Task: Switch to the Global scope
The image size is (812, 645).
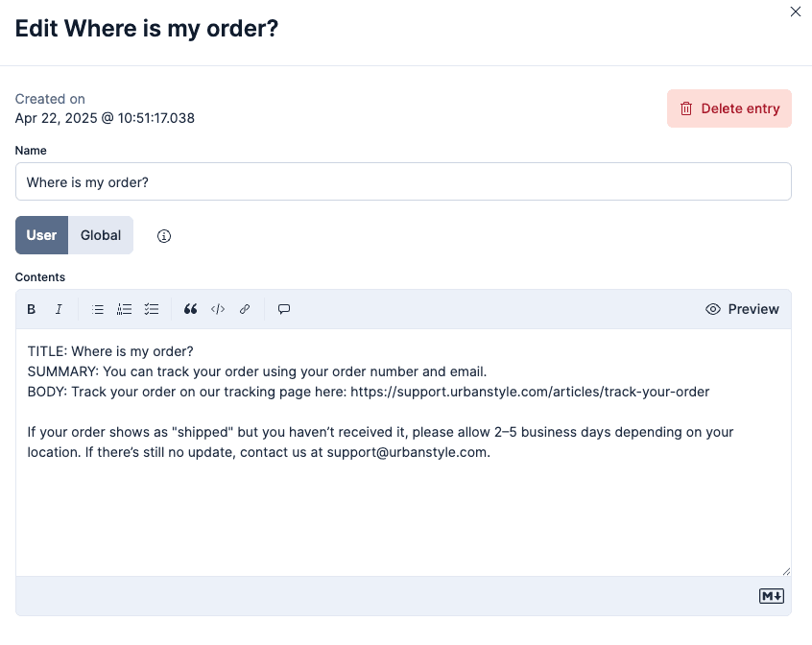Action: click(x=100, y=235)
